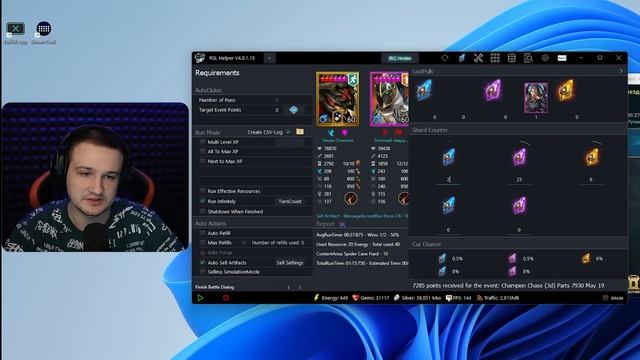Enable the Next to Max XP checkbox
Screen dimensions: 640x360
[x=202, y=161]
